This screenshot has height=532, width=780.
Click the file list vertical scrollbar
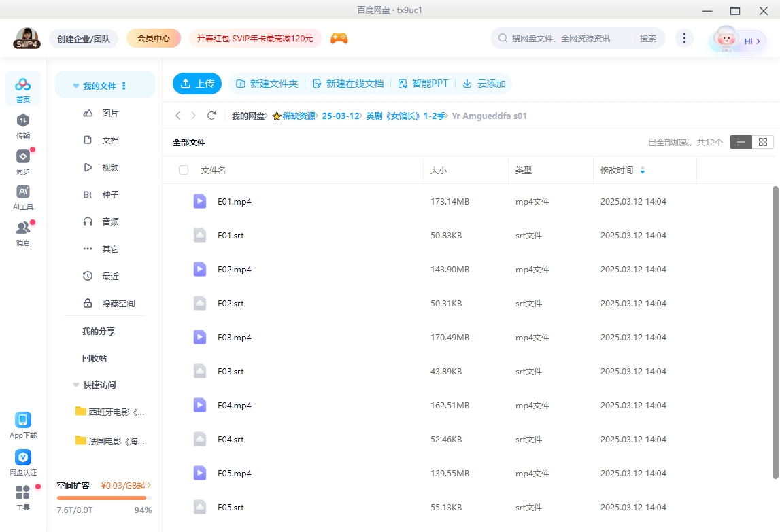click(x=775, y=333)
